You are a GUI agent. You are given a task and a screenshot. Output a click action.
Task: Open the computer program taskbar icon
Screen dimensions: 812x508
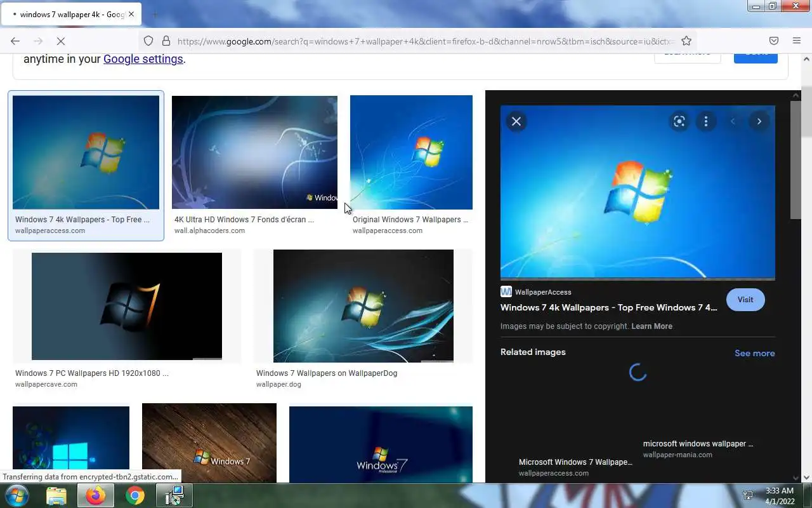(x=174, y=495)
